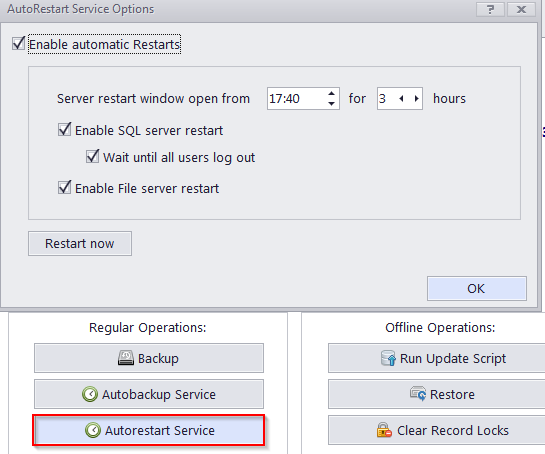Uncheck Enable SQL server restart
Viewport: 545px width, 454px height.
(x=64, y=130)
